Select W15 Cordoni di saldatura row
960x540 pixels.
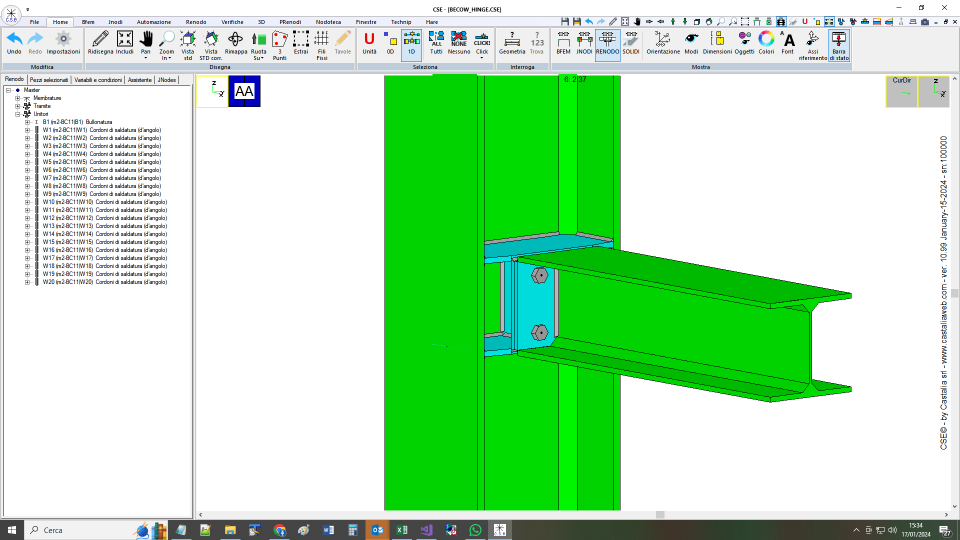point(105,242)
